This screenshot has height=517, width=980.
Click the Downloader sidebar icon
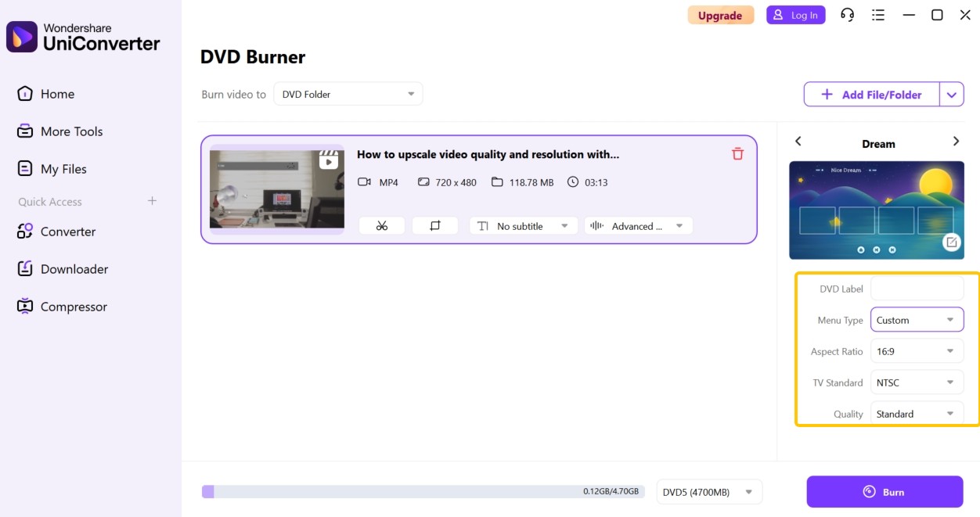coord(25,269)
